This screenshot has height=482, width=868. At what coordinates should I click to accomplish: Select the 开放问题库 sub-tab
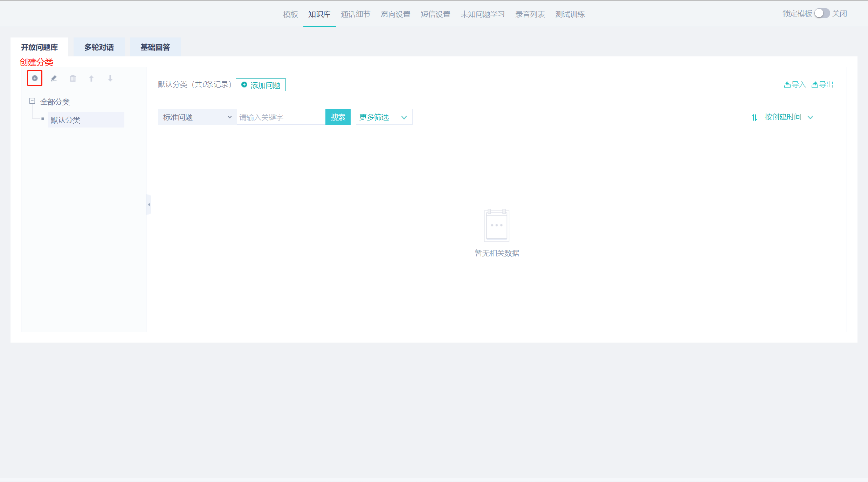tap(39, 47)
